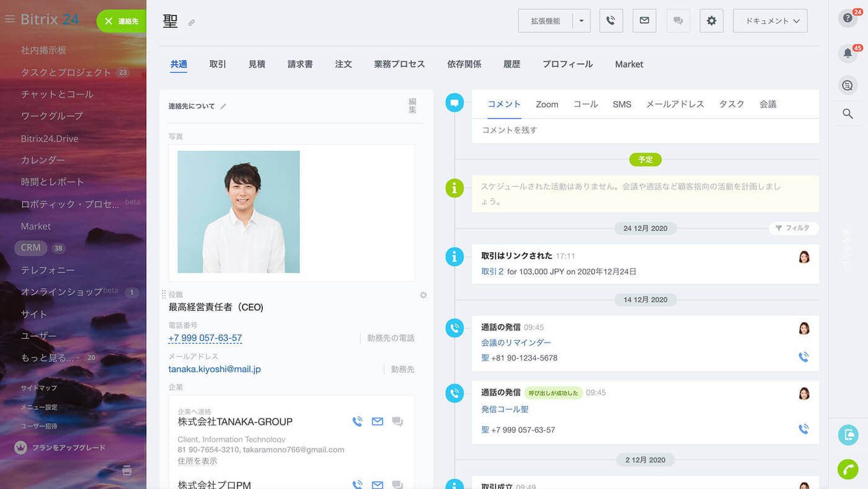
Task: Select the コメント timeline tab
Action: pyautogui.click(x=504, y=104)
